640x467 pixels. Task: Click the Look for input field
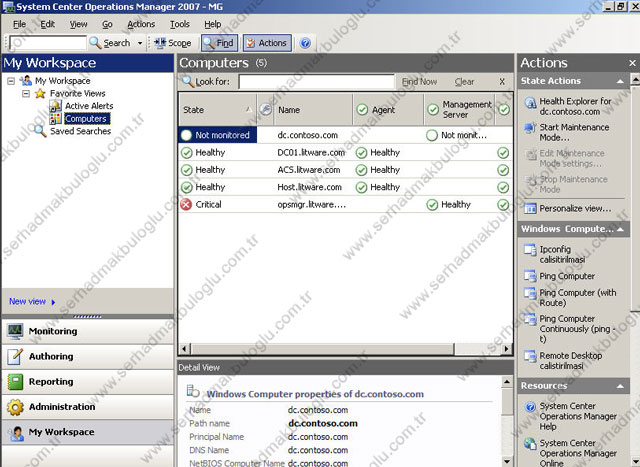coord(316,82)
